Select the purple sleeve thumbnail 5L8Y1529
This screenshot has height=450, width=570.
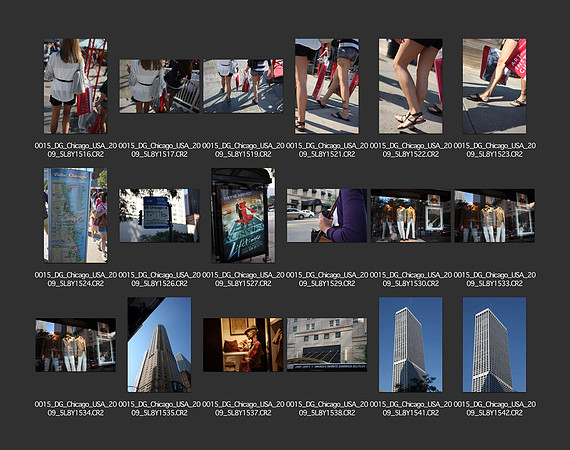(327, 215)
